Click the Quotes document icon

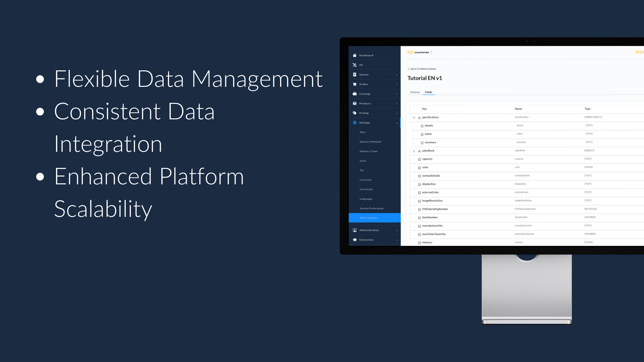pyautogui.click(x=355, y=74)
